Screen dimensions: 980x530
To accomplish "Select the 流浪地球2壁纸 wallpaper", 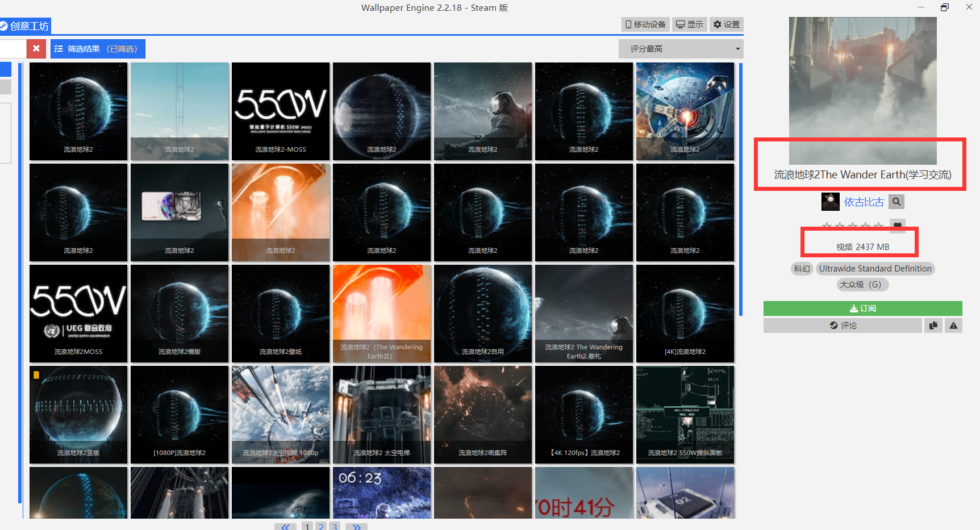I will [x=281, y=314].
